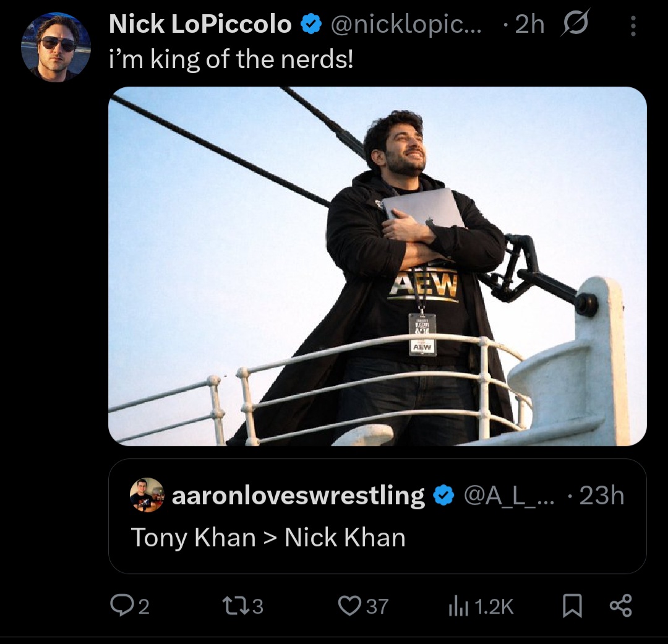668x644 pixels.
Task: Open the three-dot more options menu
Action: [633, 26]
